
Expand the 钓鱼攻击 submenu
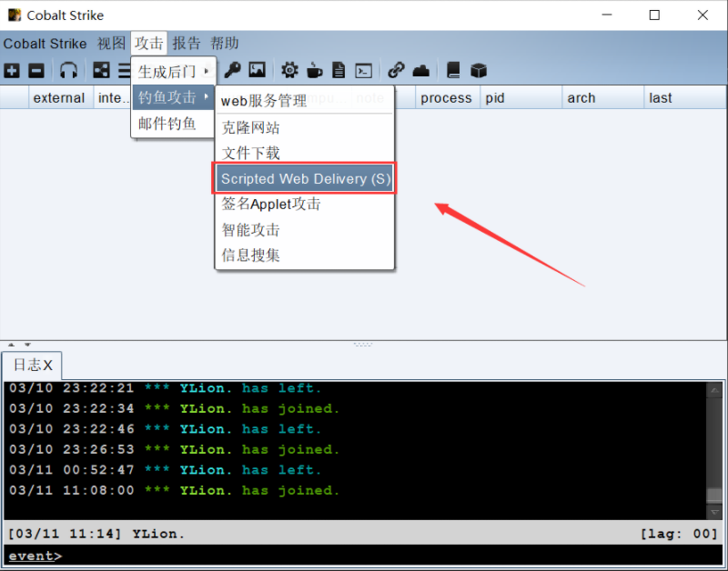[x=174, y=97]
